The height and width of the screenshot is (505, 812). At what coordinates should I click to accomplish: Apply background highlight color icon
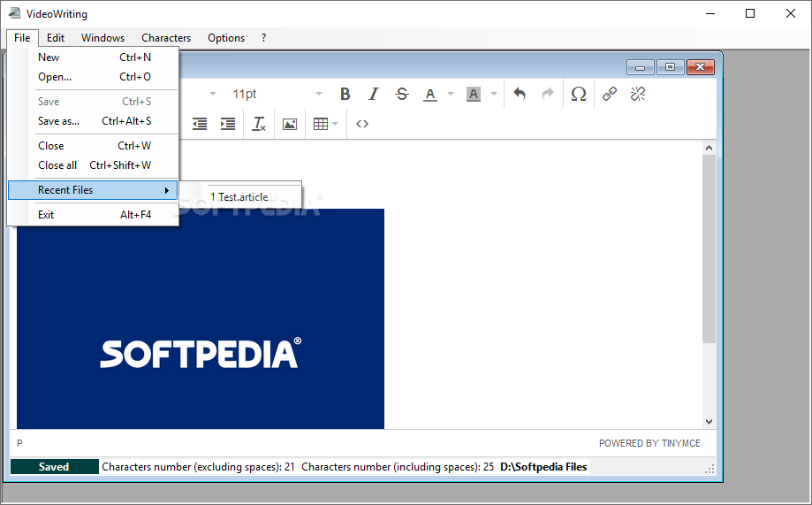coord(474,94)
